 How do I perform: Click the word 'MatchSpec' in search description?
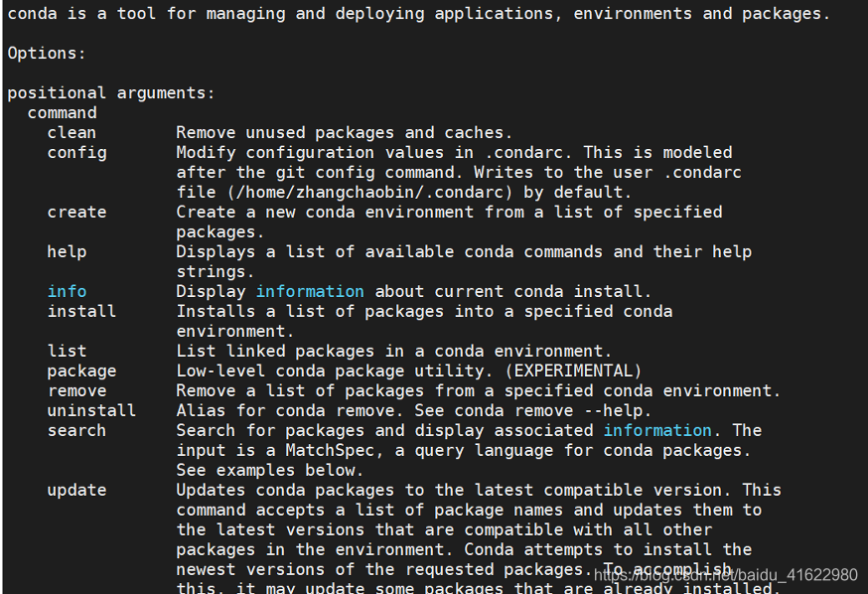(330, 451)
